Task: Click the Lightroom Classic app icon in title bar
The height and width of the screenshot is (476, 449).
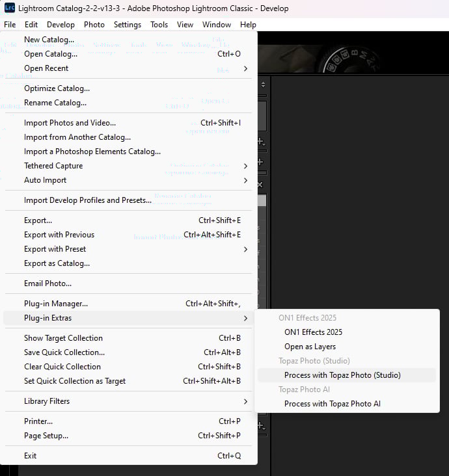Action: 9,8
